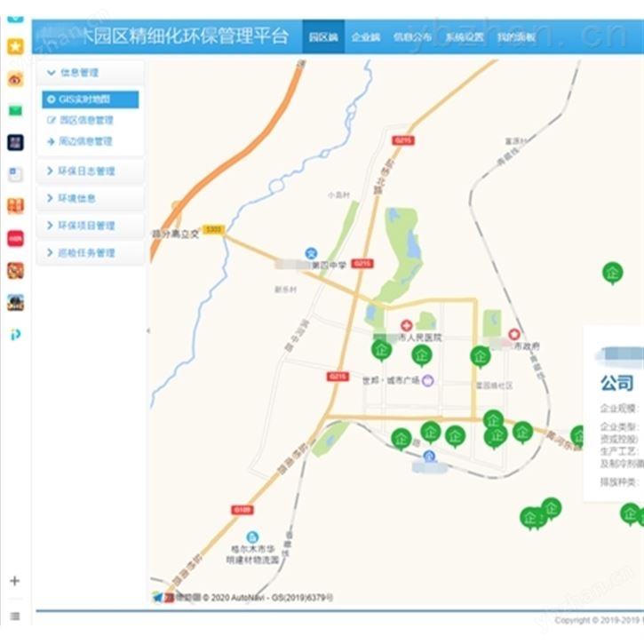Open 周边信息管理 in the sidebar
Image resolution: width=644 pixels, height=644 pixels.
(80, 142)
